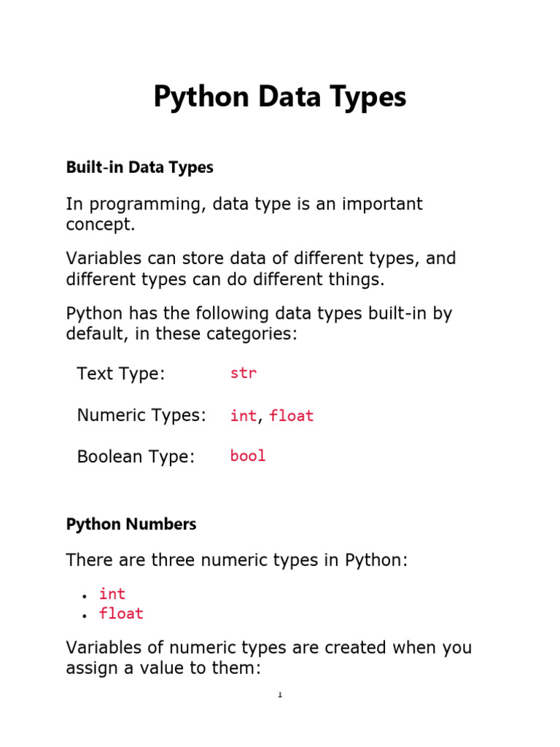Click the "Built-in Data Types" heading

click(x=139, y=167)
